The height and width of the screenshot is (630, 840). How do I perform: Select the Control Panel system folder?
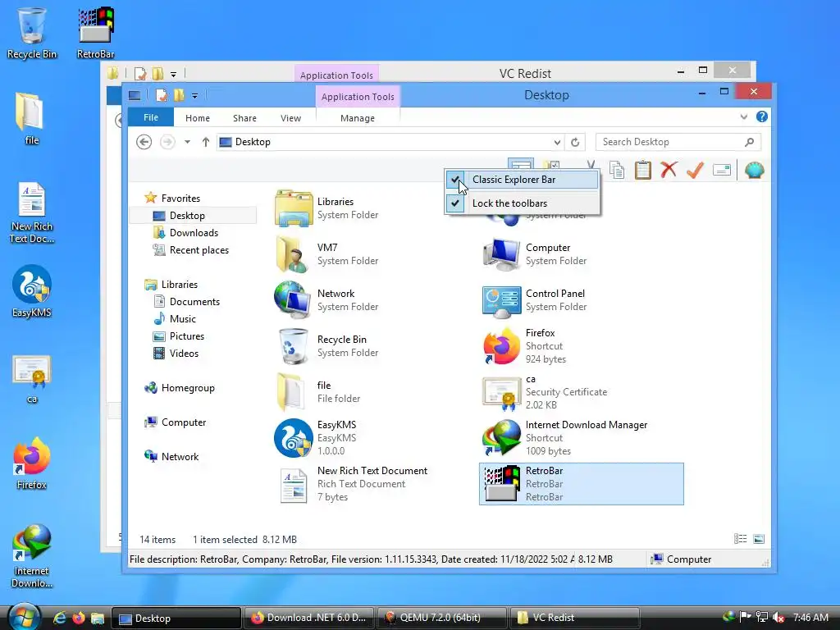coord(582,300)
